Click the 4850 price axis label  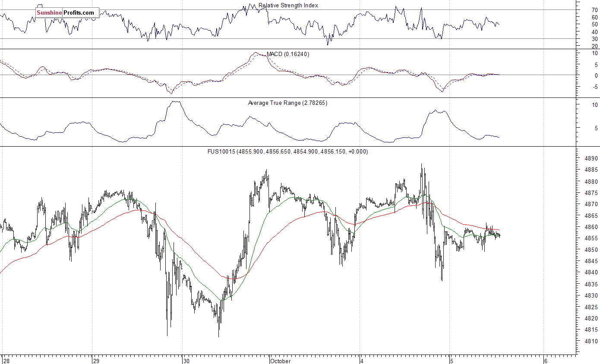pyautogui.click(x=591, y=250)
